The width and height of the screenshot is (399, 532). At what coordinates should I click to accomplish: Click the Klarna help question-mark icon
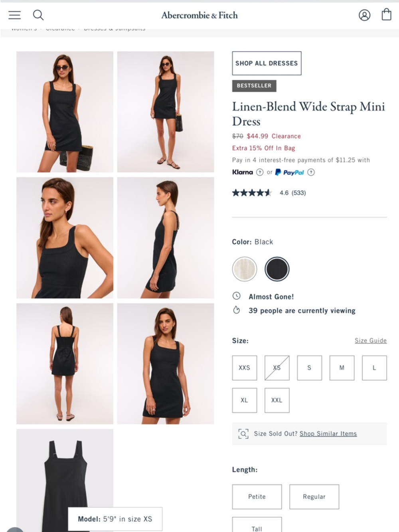(260, 172)
